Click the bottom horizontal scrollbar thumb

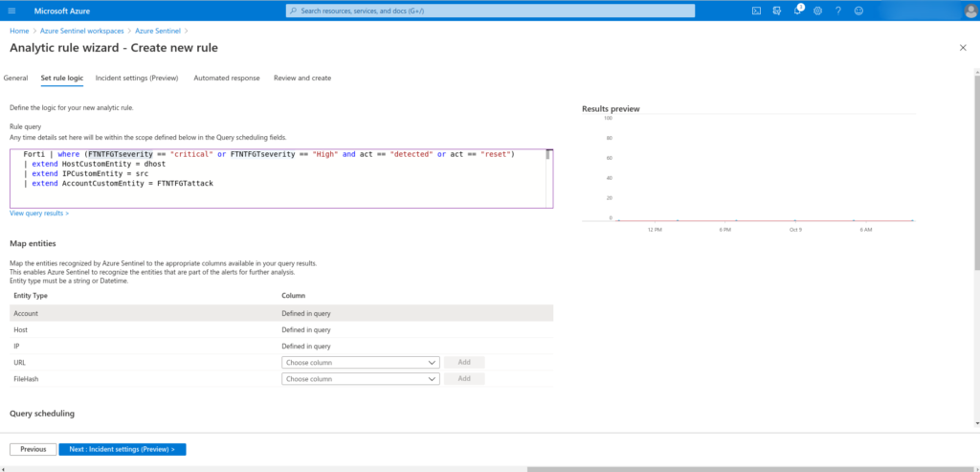click(x=750, y=469)
